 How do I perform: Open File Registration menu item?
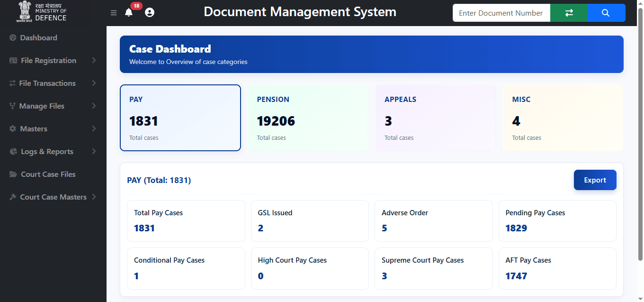(x=53, y=60)
